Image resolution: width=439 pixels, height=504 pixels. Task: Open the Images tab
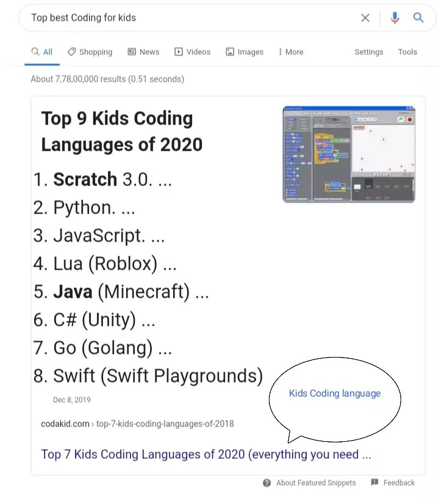pos(244,52)
